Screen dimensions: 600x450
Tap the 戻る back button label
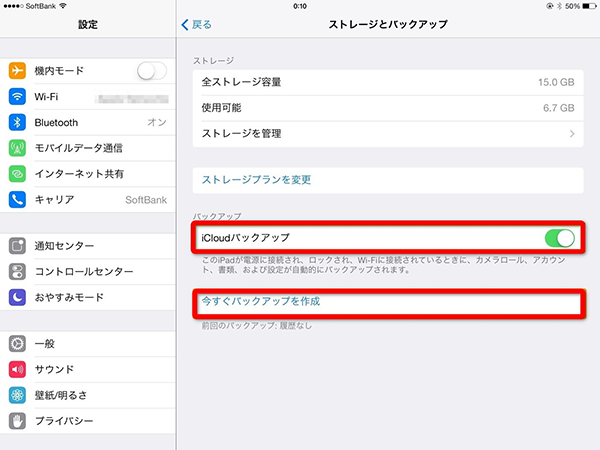(202, 24)
